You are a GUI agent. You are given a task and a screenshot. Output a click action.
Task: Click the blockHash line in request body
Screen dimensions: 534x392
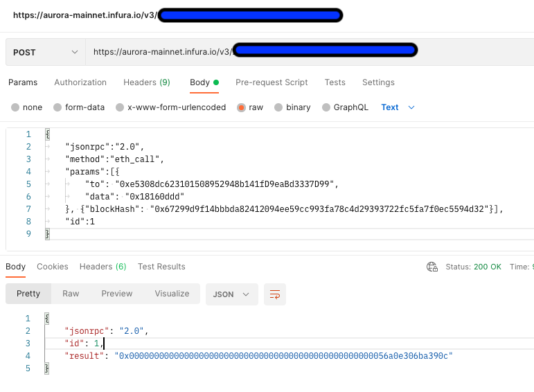[285, 208]
